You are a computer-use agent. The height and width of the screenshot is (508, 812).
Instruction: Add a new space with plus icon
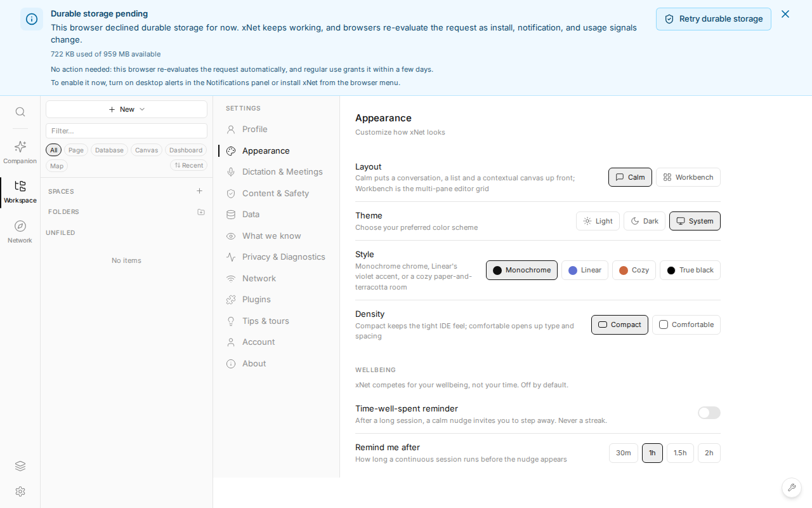click(200, 191)
